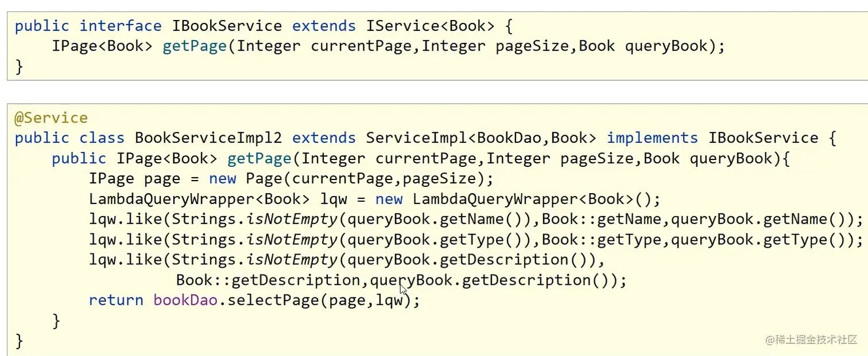The width and height of the screenshot is (868, 356).
Task: Click isNotEmpty on the getType line
Action: (x=292, y=240)
